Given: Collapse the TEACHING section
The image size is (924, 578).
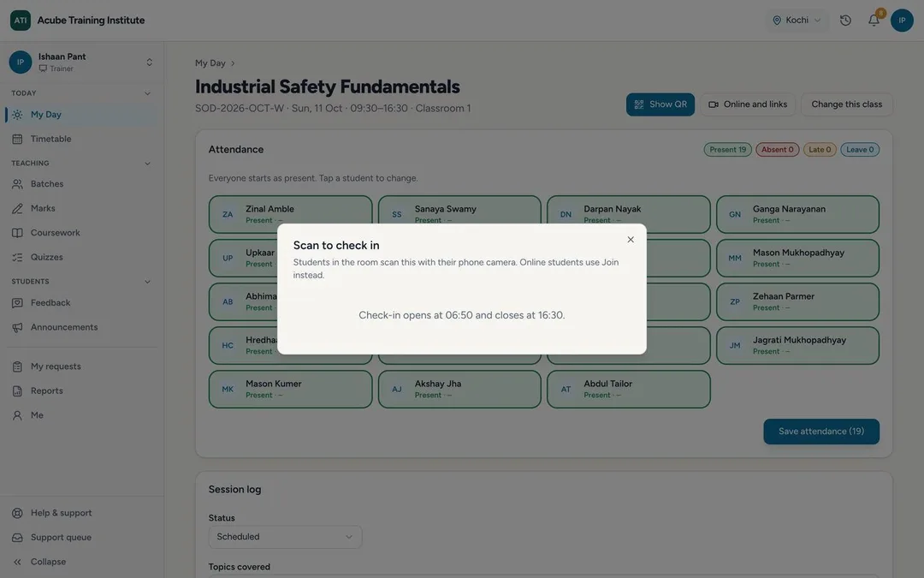Looking at the screenshot, I should point(147,164).
